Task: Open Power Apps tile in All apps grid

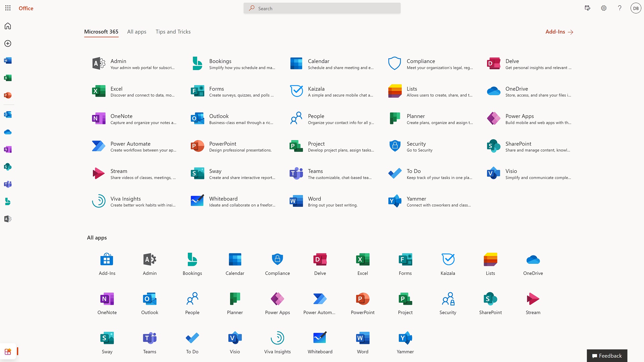Action: 277,304
